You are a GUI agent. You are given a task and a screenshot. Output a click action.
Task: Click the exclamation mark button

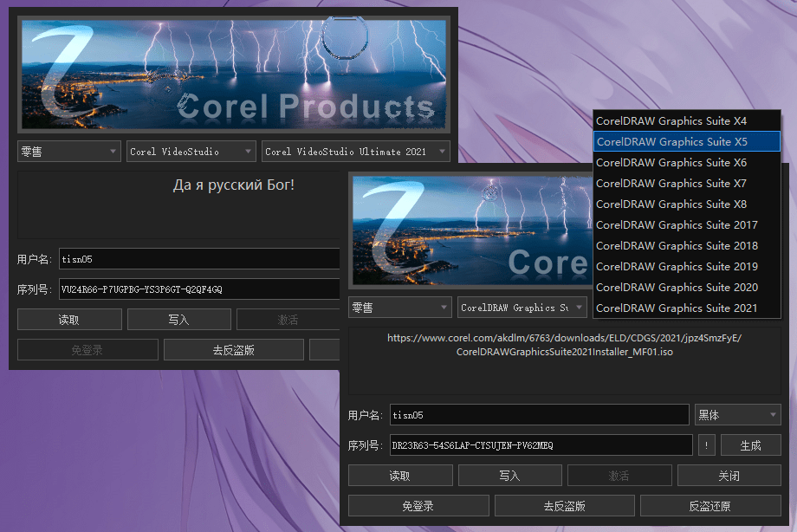pos(707,445)
